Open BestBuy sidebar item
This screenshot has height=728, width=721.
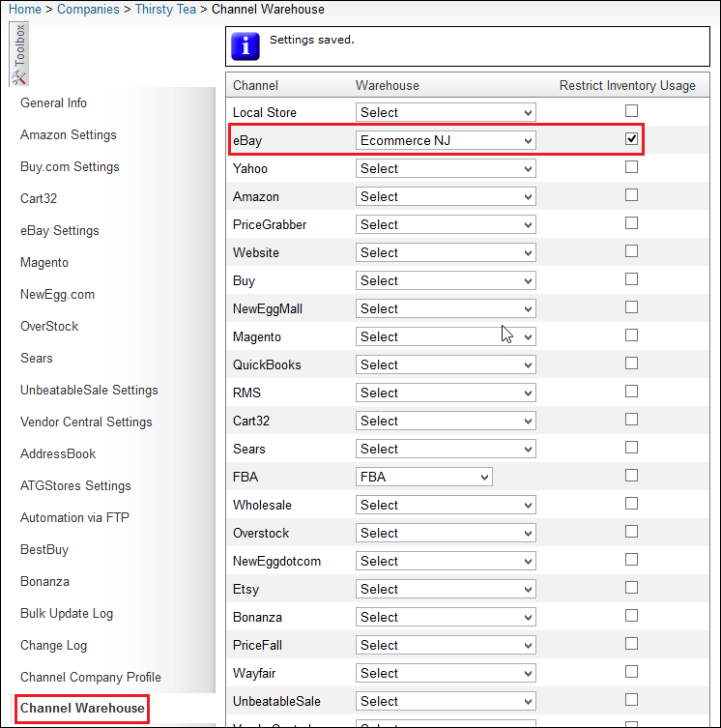coord(44,549)
